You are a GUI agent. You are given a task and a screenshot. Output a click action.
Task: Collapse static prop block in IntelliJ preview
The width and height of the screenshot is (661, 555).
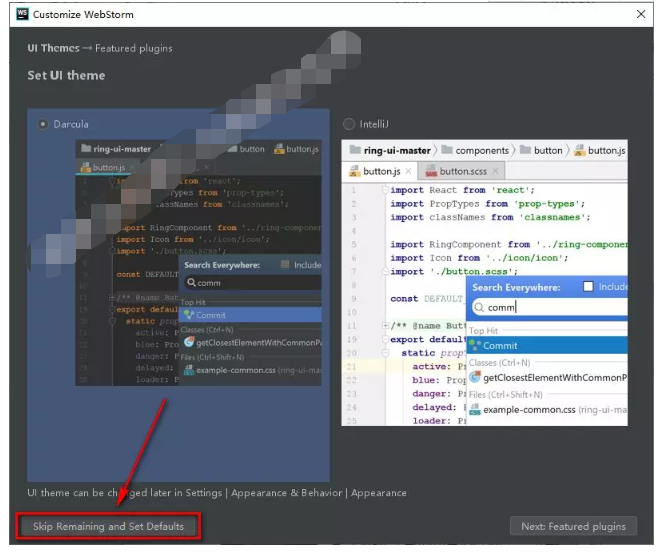pos(385,352)
